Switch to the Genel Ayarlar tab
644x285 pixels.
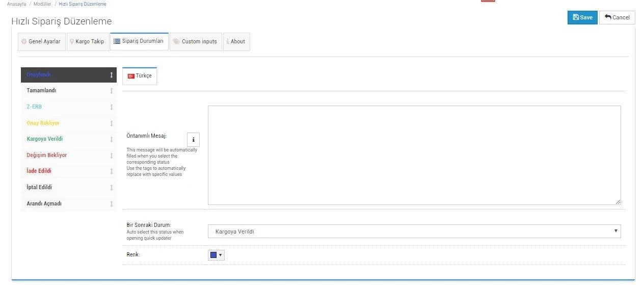pyautogui.click(x=41, y=42)
